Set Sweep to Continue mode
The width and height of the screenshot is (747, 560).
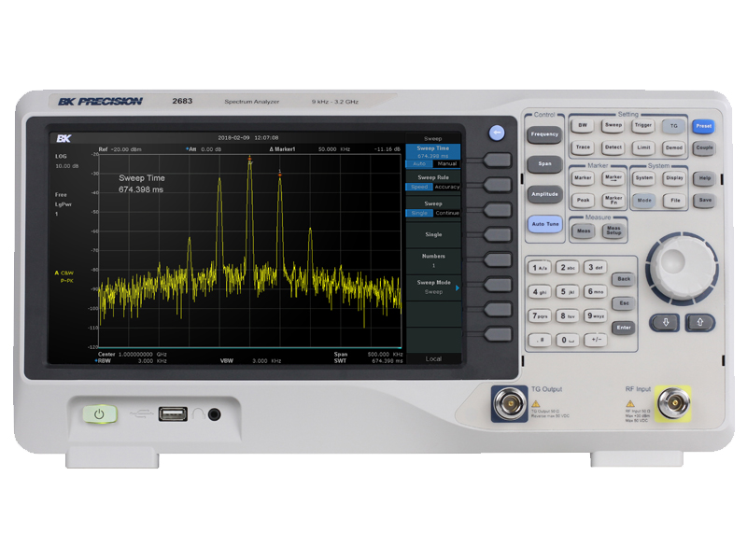[x=447, y=213]
